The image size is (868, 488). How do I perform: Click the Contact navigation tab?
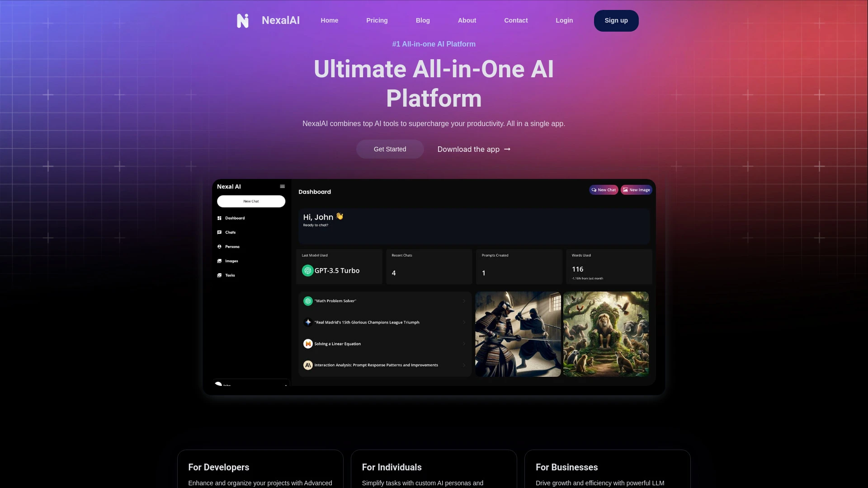pos(515,20)
